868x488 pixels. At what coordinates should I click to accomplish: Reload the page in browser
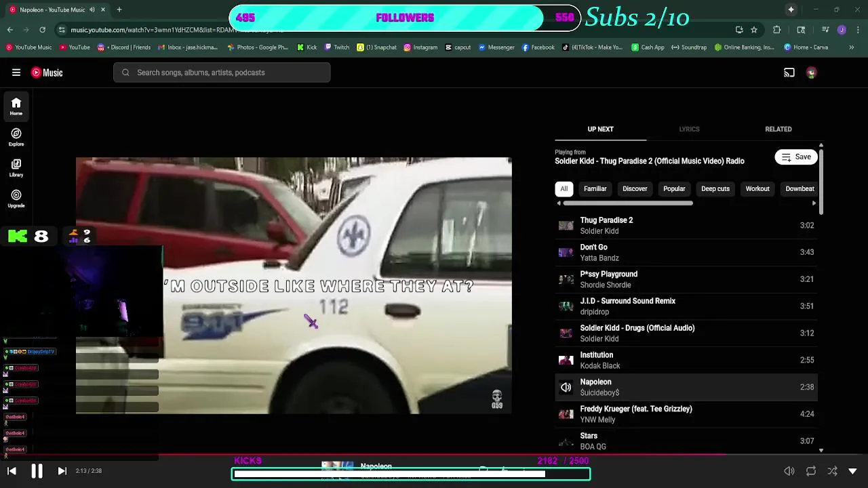click(42, 30)
